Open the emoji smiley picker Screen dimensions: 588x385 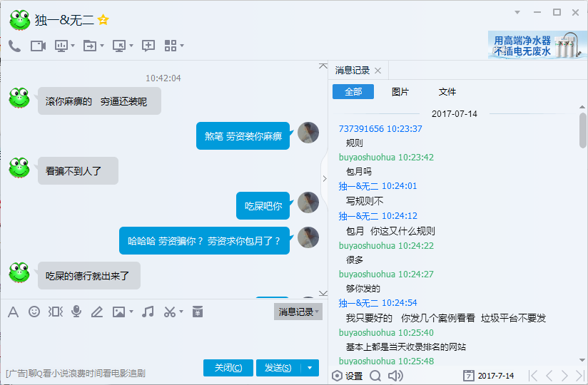click(x=34, y=312)
